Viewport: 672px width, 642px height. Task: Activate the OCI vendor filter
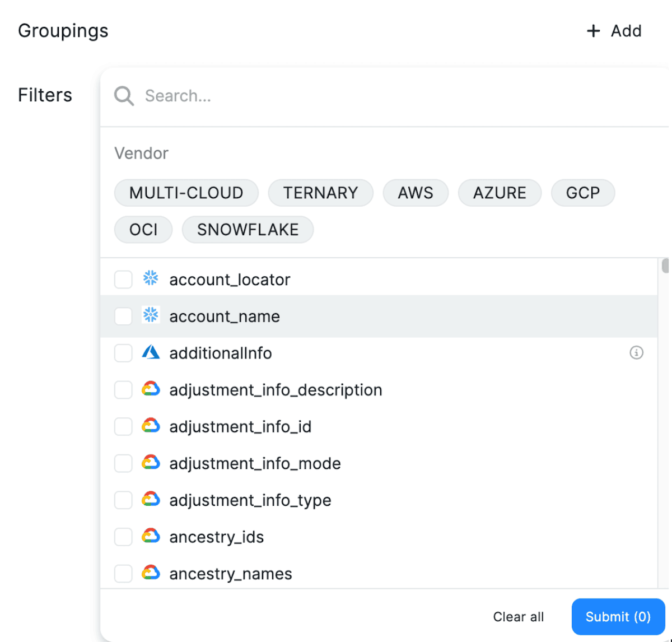click(x=143, y=229)
